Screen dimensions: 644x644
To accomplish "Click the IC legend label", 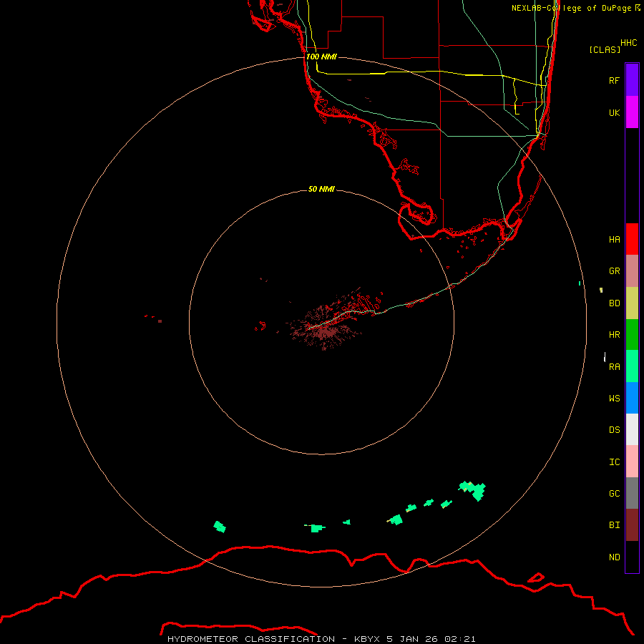I will click(614, 462).
